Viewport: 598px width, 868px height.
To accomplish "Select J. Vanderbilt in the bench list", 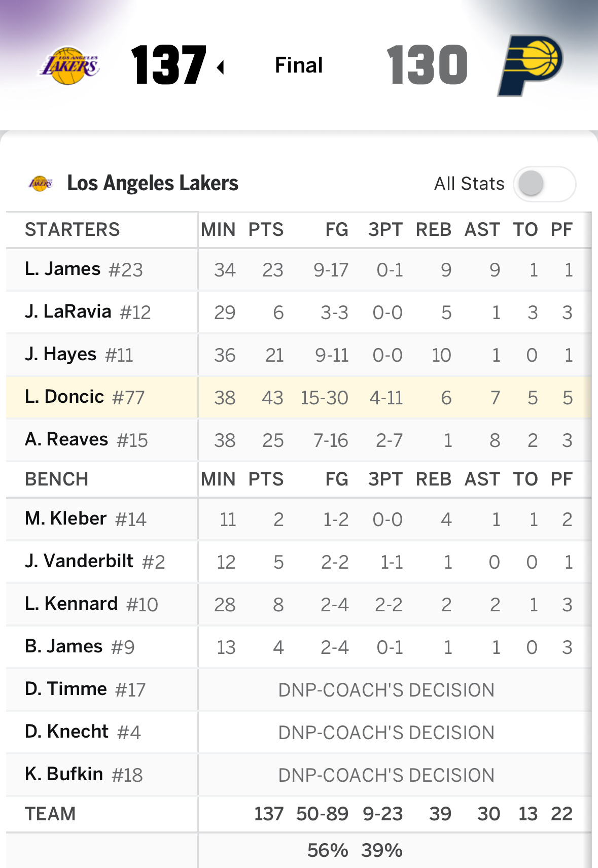I will pyautogui.click(x=95, y=562).
